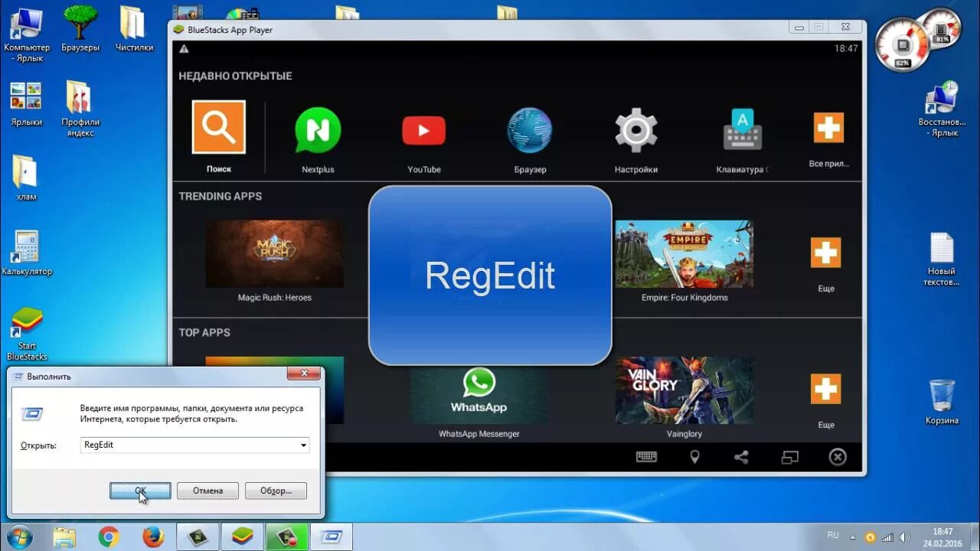
Task: Click the share icon in BlueStacks bar
Action: (741, 457)
